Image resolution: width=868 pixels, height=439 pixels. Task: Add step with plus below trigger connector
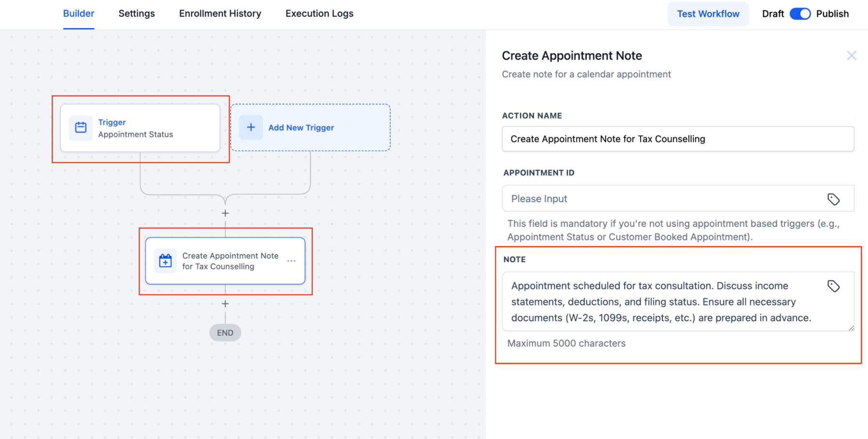pos(225,213)
